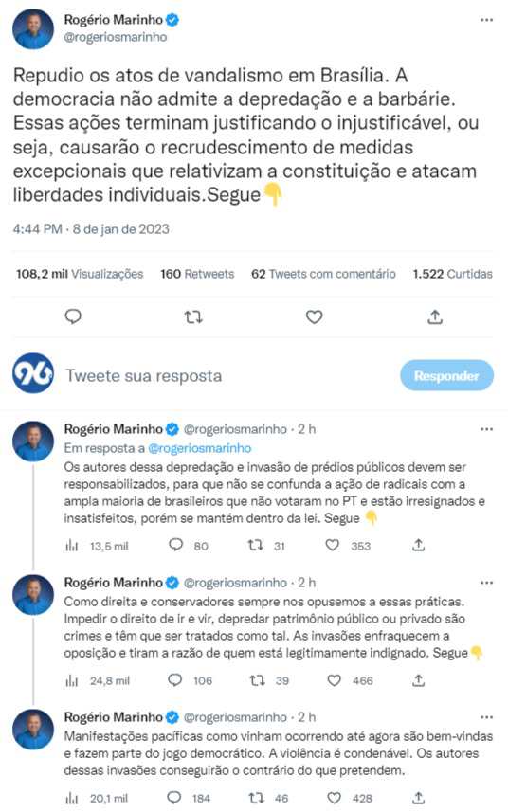
Task: Like the main tweet with heart icon
Action: tap(315, 316)
